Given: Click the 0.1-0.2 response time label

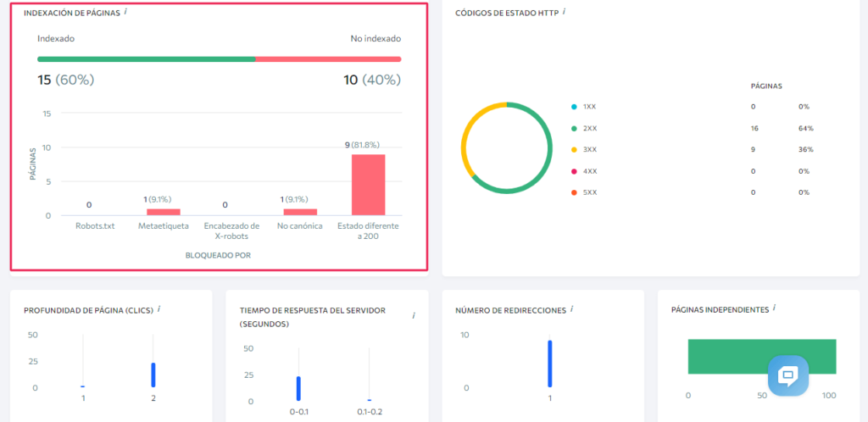Looking at the screenshot, I should point(370,412).
